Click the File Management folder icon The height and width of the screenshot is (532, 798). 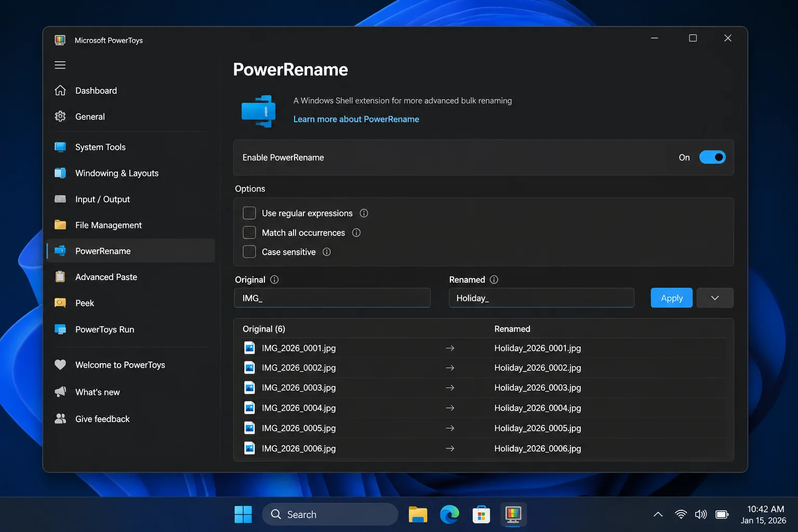click(x=60, y=225)
